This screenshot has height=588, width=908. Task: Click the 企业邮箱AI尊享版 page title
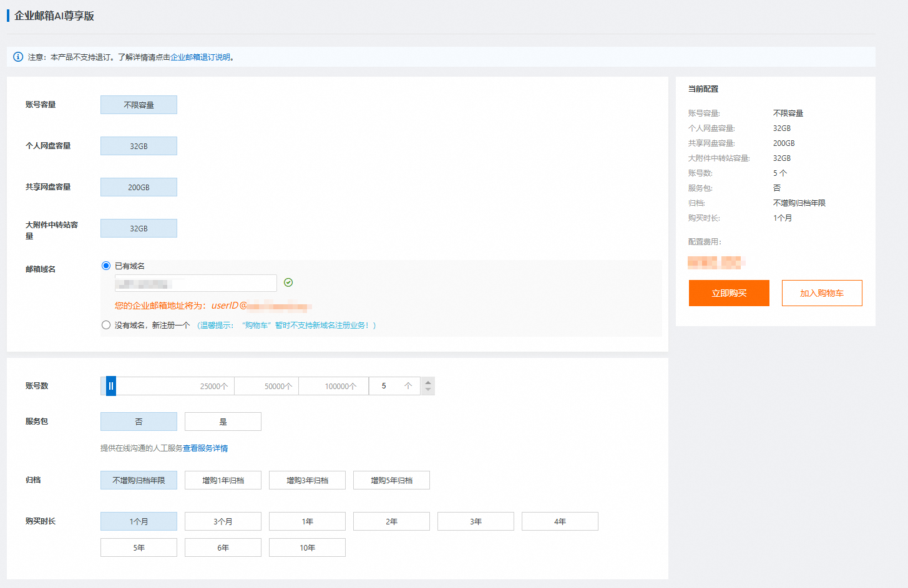click(x=54, y=16)
